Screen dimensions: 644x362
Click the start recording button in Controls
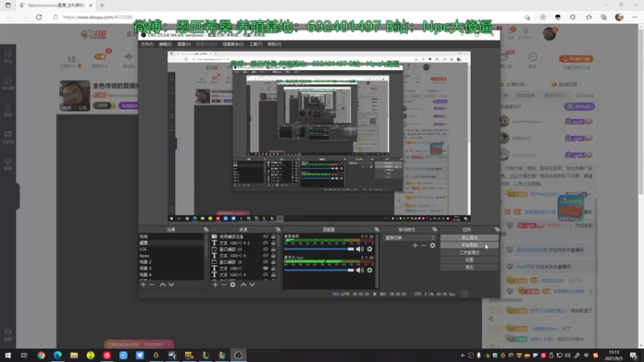click(x=469, y=245)
